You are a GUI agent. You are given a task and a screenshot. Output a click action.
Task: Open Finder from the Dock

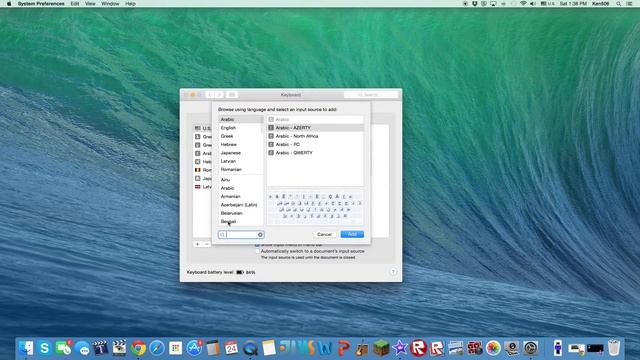(x=26, y=348)
